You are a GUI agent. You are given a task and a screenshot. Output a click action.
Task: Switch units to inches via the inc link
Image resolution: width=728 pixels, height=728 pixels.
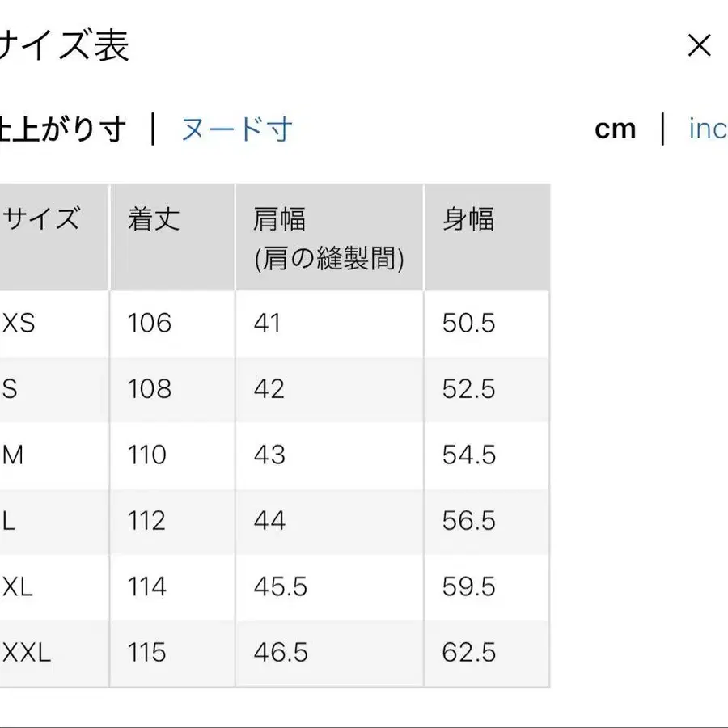706,129
